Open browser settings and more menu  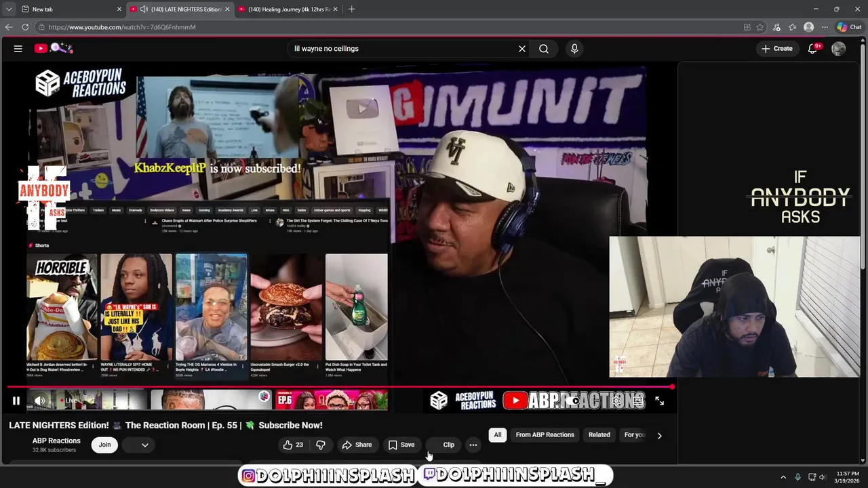[x=825, y=27]
